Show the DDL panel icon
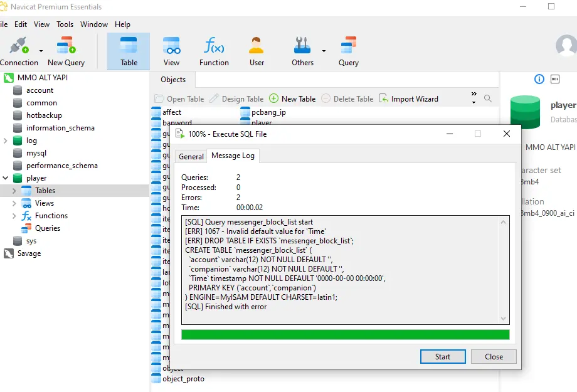This screenshot has width=577, height=392. [555, 79]
